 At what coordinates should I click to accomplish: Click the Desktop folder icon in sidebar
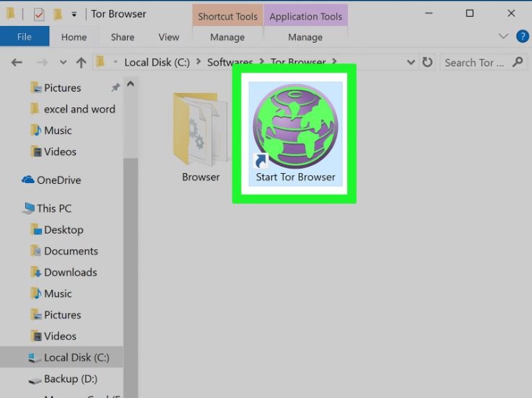point(35,230)
